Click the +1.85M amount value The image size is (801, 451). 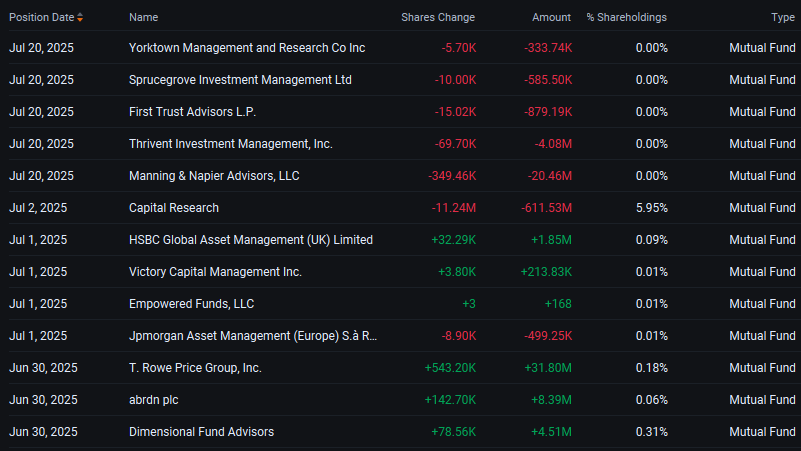click(x=551, y=240)
